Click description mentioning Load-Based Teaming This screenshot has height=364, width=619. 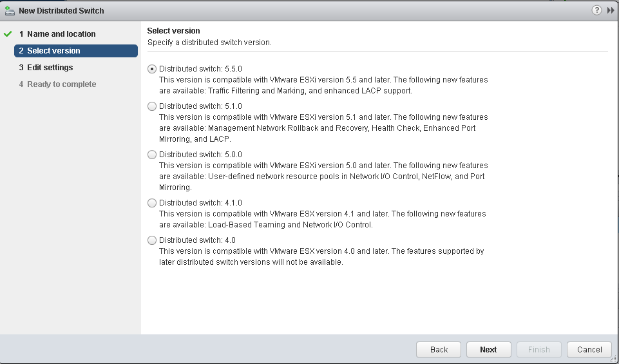point(323,219)
